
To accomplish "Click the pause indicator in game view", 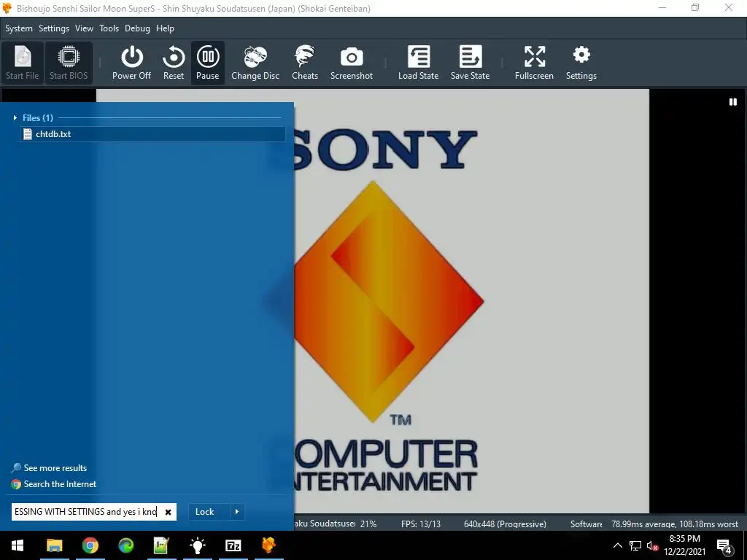I will 732,102.
